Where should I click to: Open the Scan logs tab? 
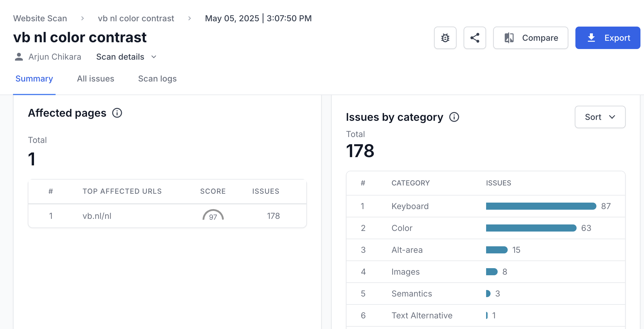click(157, 79)
